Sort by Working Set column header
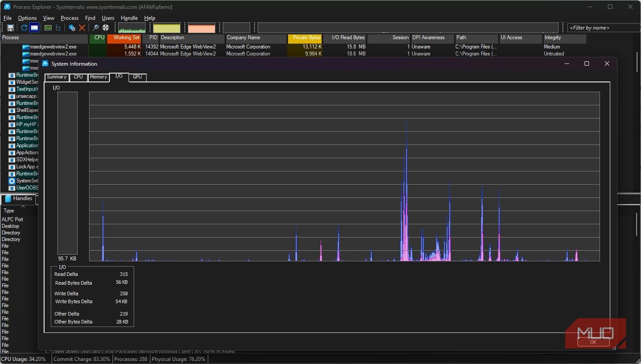Viewport: 641px width, 364px height. click(124, 38)
